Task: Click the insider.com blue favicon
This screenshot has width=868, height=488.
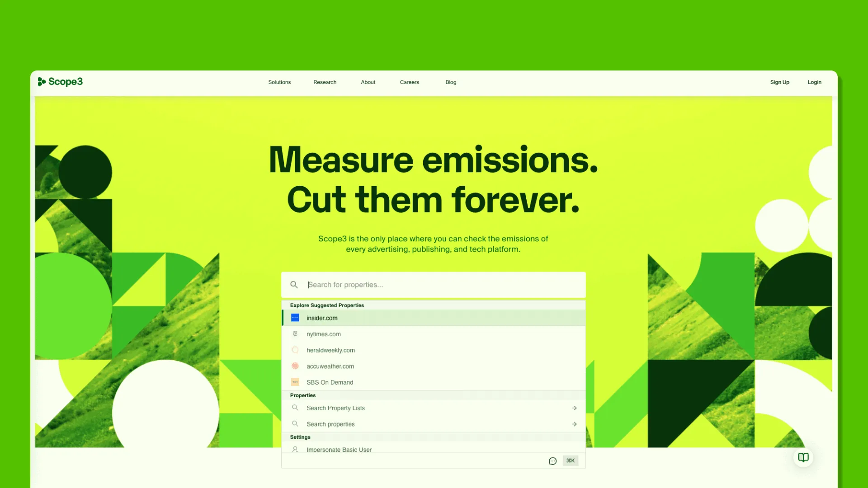Action: pos(295,318)
